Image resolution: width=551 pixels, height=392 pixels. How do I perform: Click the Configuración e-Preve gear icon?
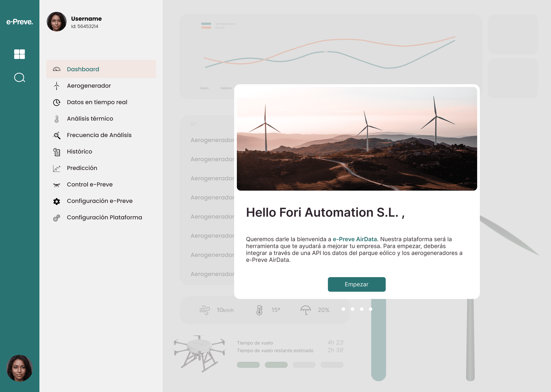(56, 201)
